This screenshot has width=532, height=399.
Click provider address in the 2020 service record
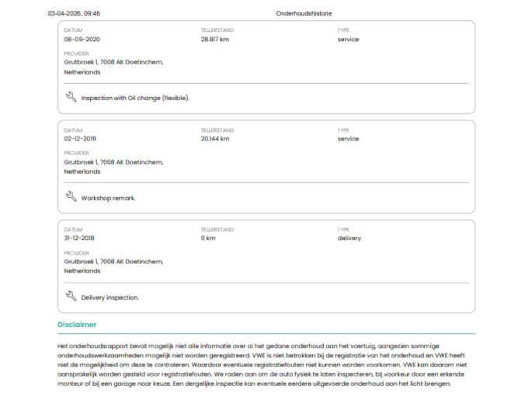[x=113, y=67]
